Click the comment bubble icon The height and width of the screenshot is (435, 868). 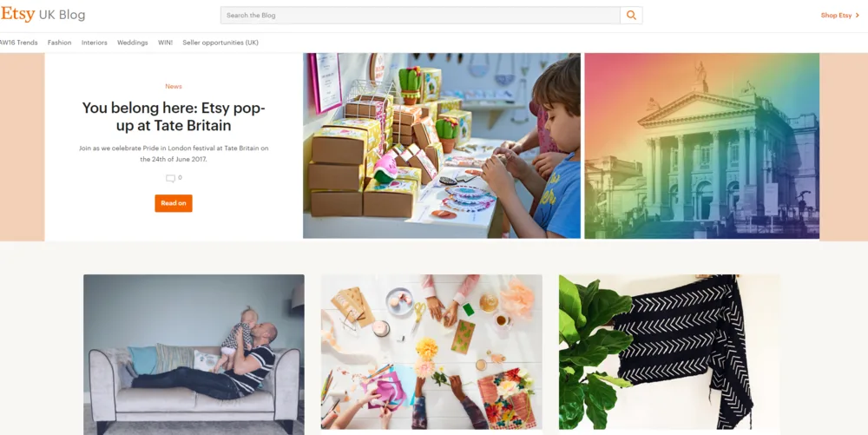point(170,179)
